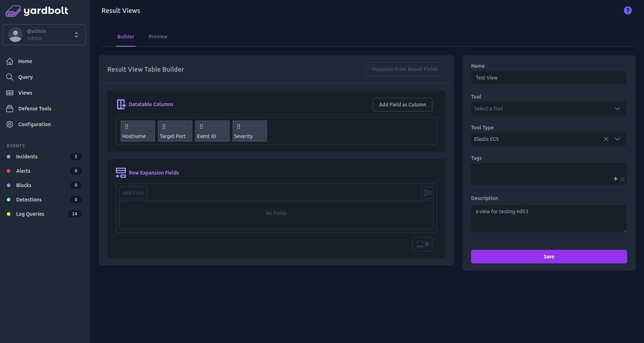
Task: Expand the admin account switcher
Action: (x=76, y=35)
